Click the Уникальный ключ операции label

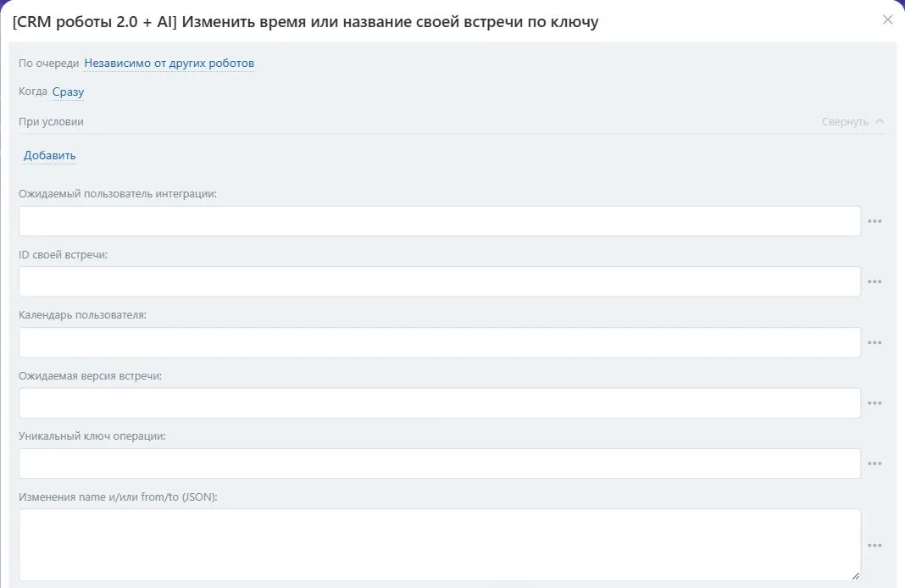[x=92, y=436]
